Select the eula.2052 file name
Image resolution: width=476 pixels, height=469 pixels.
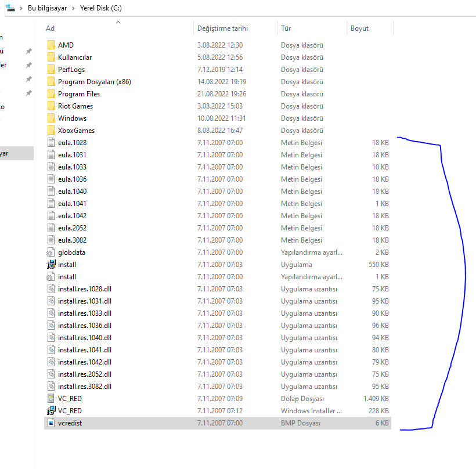point(72,228)
